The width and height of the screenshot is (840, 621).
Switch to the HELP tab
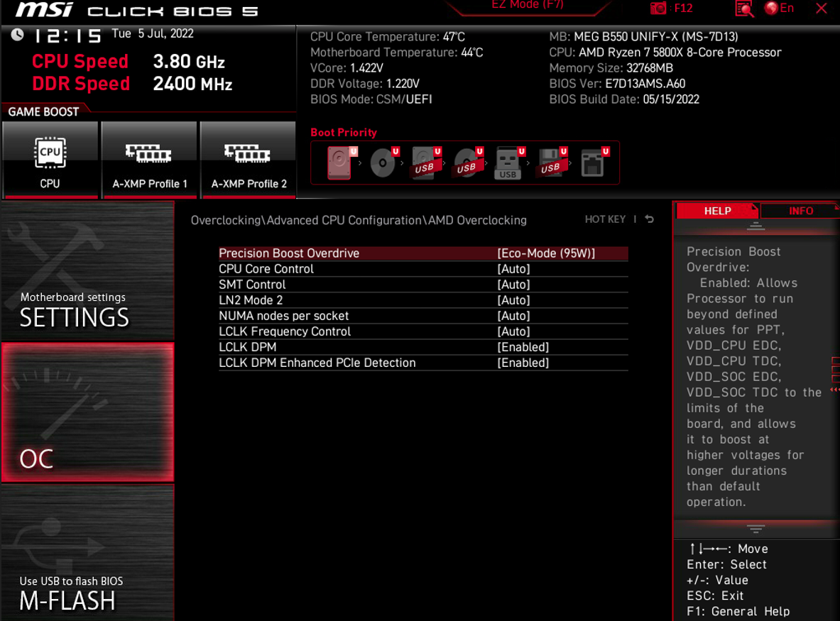(717, 211)
